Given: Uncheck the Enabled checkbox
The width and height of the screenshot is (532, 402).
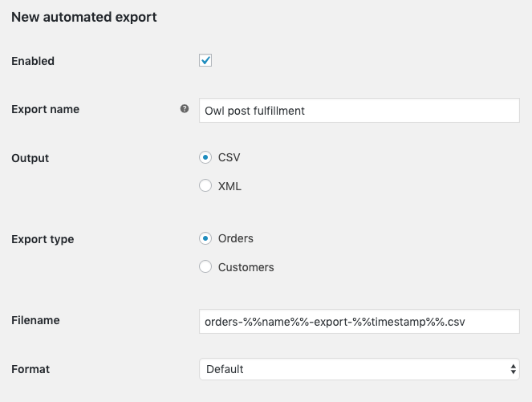Looking at the screenshot, I should click(205, 60).
